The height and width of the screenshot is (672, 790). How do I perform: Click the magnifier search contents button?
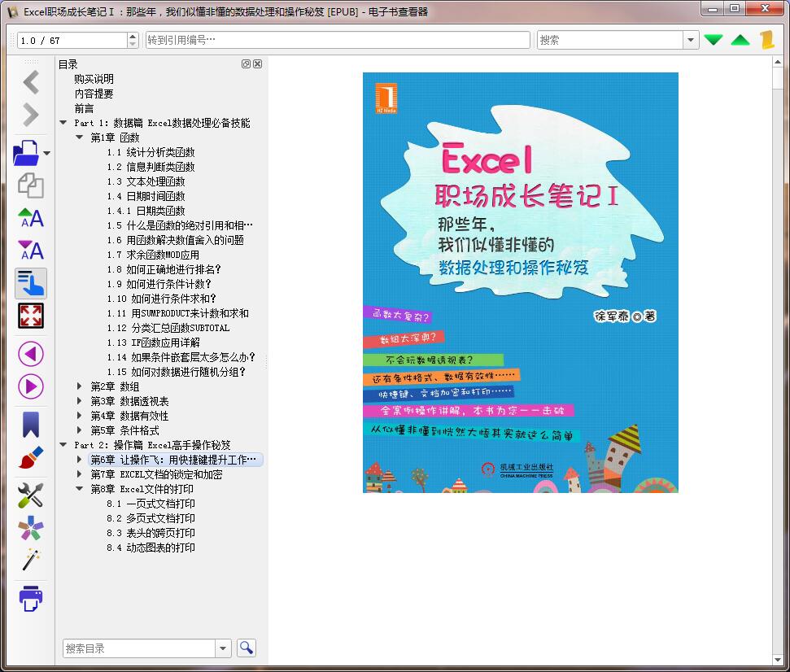247,648
